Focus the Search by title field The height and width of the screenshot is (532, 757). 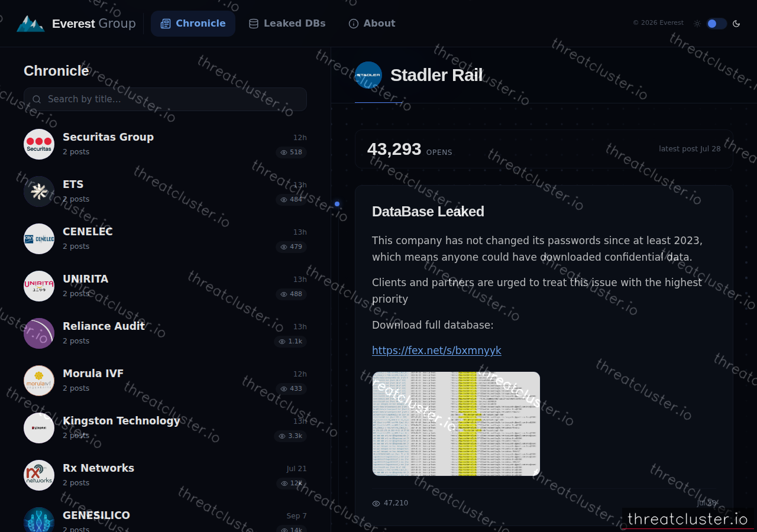pyautogui.click(x=165, y=99)
